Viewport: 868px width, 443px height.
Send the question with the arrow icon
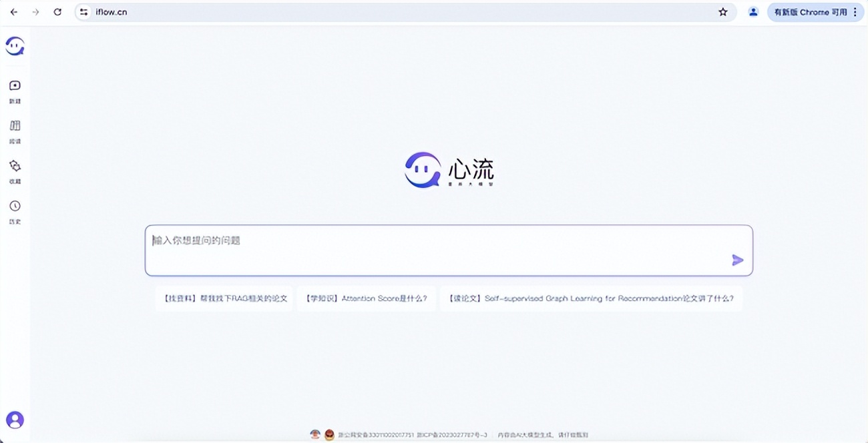click(737, 260)
